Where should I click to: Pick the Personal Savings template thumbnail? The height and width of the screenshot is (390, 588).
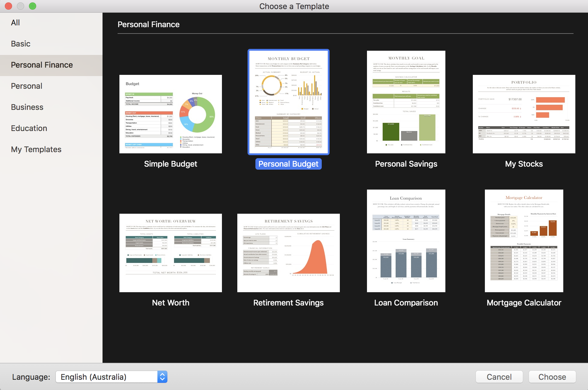406,102
